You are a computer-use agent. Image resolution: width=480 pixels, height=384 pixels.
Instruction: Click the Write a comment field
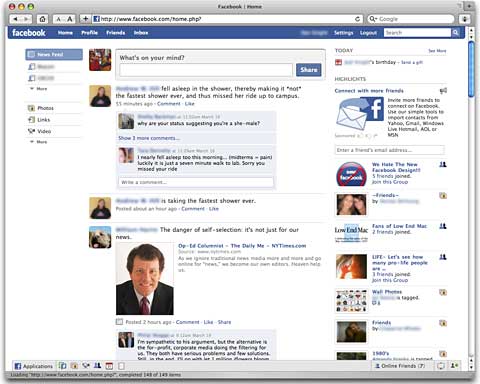coord(196,182)
